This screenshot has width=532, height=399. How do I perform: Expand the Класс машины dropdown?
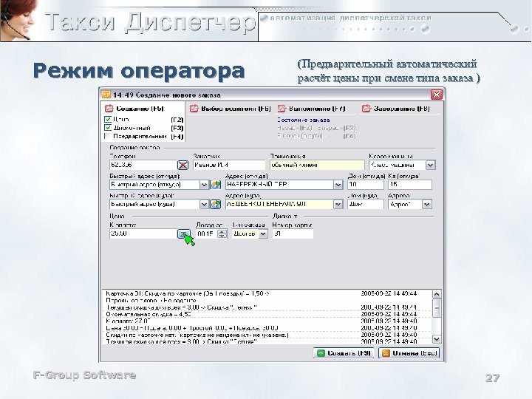[x=430, y=166]
